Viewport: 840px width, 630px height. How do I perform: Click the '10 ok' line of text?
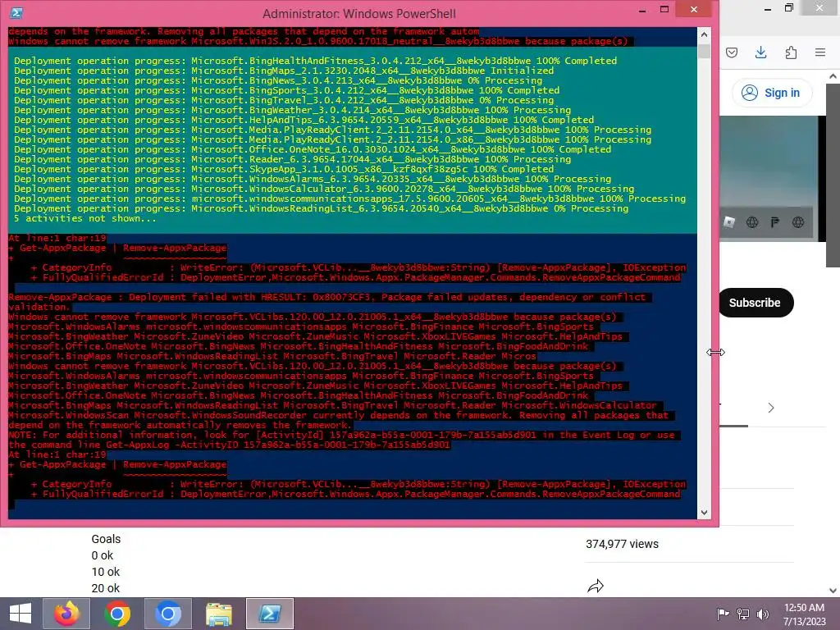pyautogui.click(x=106, y=572)
